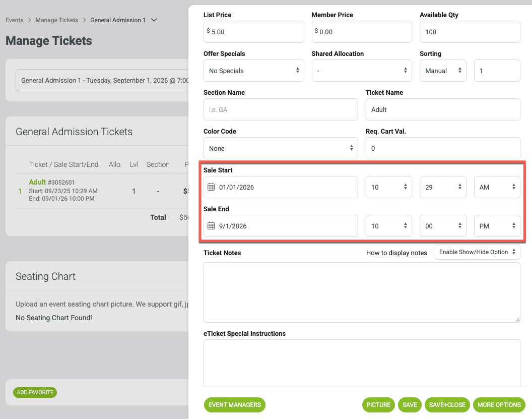Select 'No Seating Chart Found!' text
532x419 pixels.
click(x=54, y=318)
